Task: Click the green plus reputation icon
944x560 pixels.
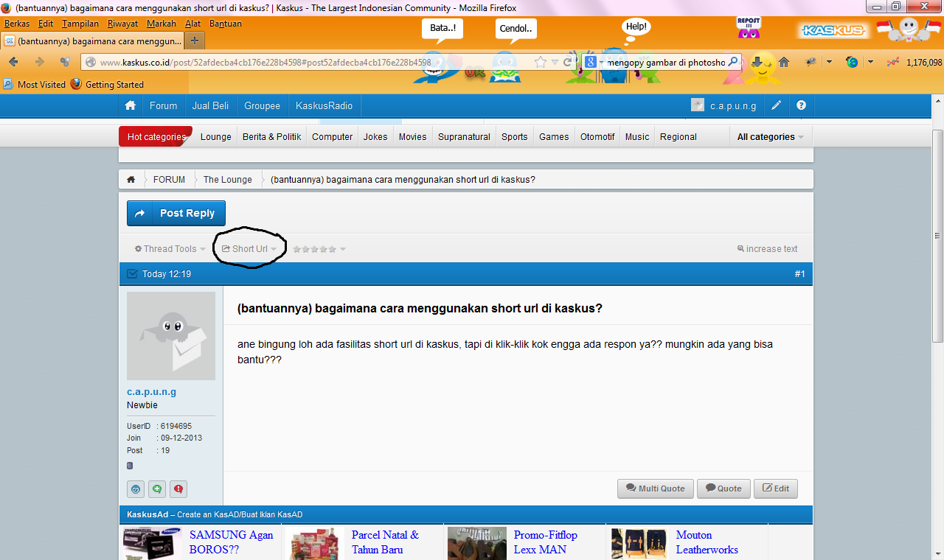Action: coord(157,488)
